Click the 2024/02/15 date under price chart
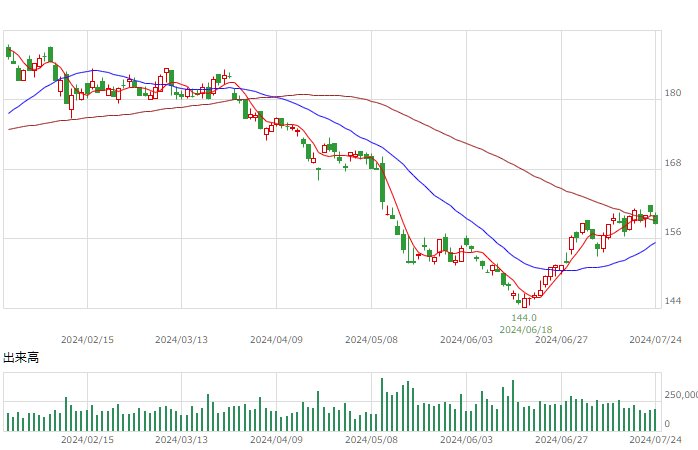The image size is (698, 450). pyautogui.click(x=87, y=340)
